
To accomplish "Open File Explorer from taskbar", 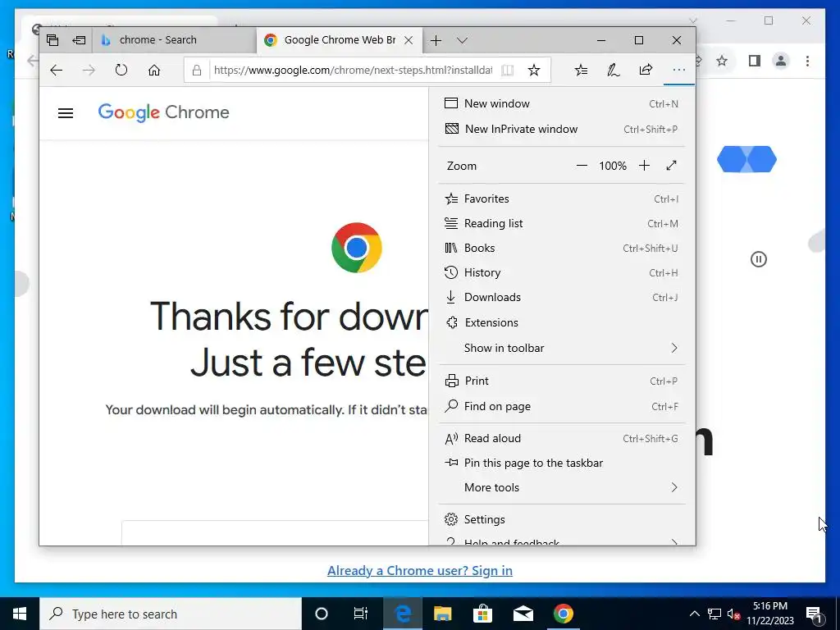I will point(442,614).
